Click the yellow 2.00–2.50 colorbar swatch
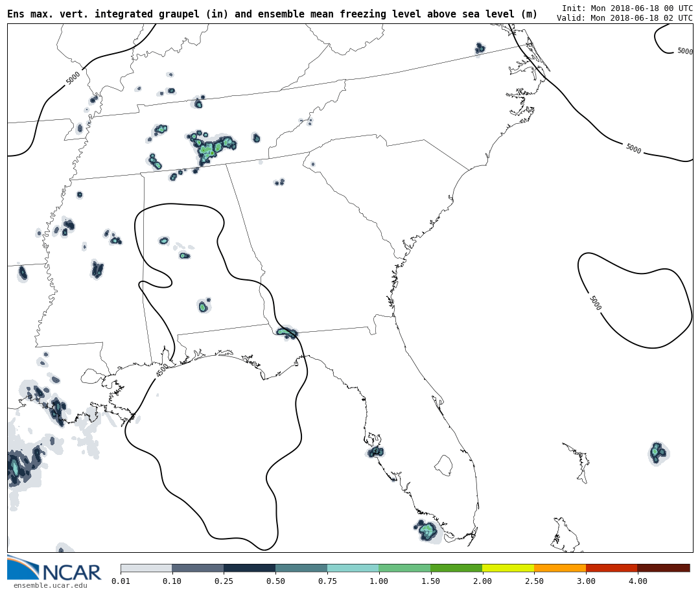This screenshot has height=593, width=700. pos(507,568)
